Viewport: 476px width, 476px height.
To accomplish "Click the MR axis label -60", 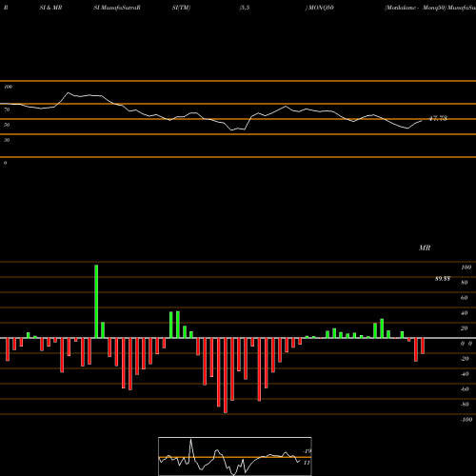I will [465, 389].
